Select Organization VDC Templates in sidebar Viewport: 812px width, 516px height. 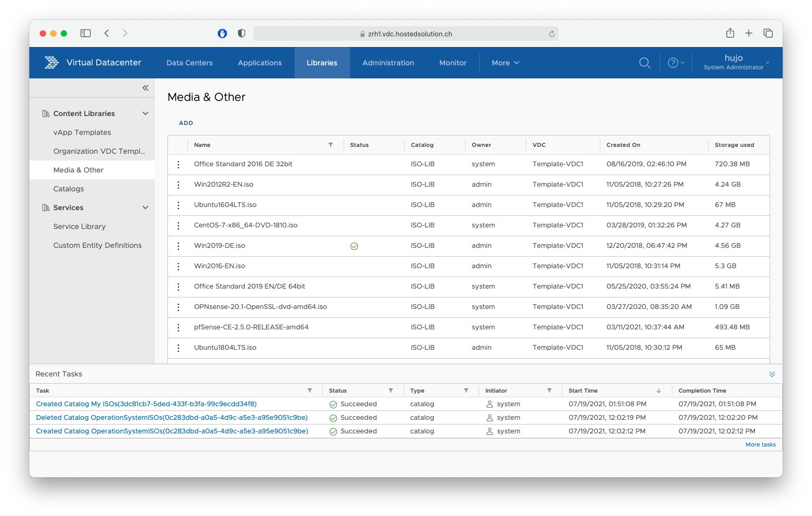point(99,151)
